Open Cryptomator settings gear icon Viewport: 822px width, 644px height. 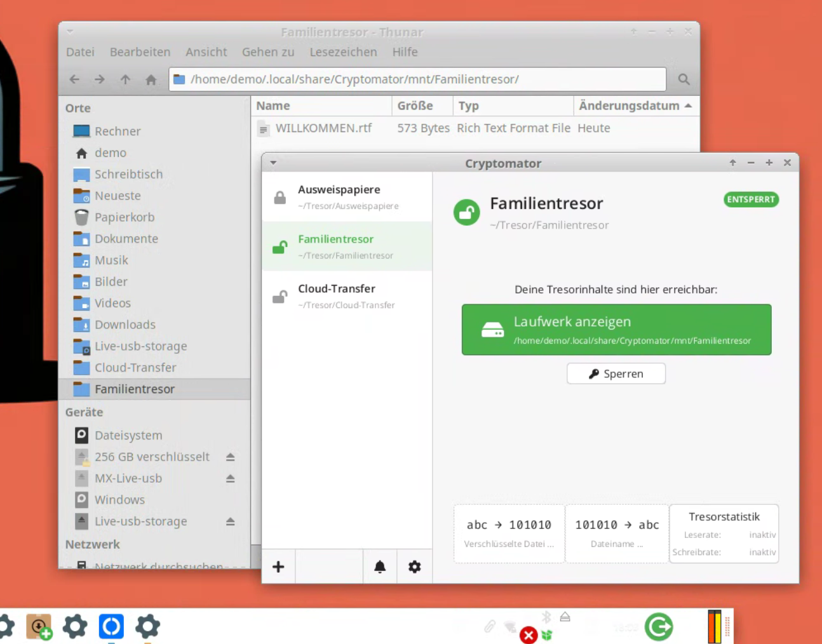tap(415, 567)
